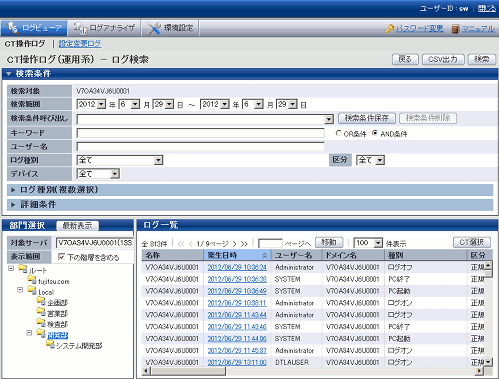The width and height of the screenshot is (499, 379).
Task: Open the ログアナライザ icon
Action: (80, 28)
